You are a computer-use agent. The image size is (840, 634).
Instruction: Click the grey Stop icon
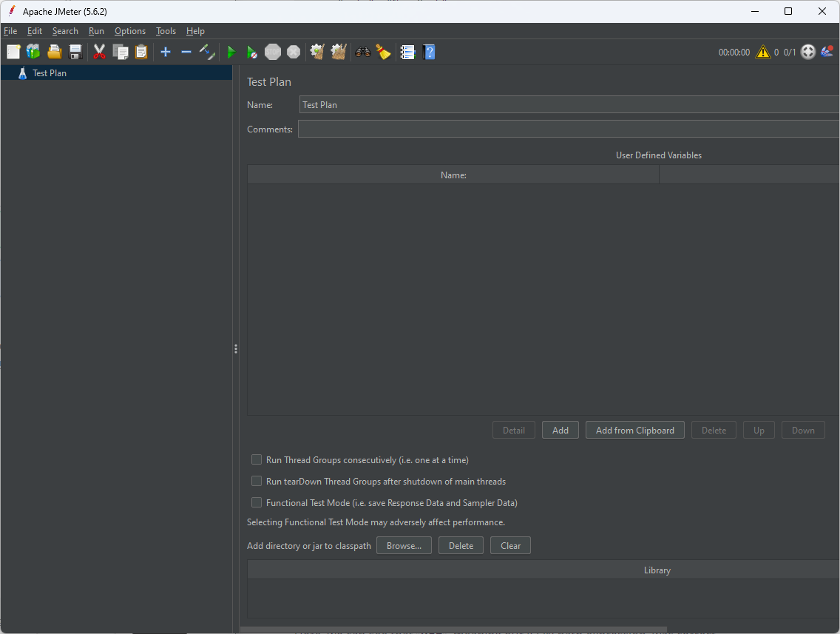[x=273, y=52]
